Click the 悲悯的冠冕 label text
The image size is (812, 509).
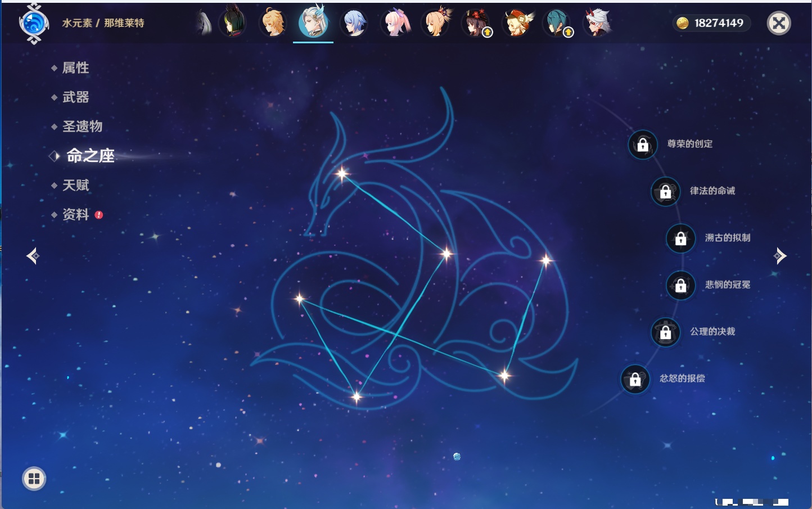[x=728, y=285]
